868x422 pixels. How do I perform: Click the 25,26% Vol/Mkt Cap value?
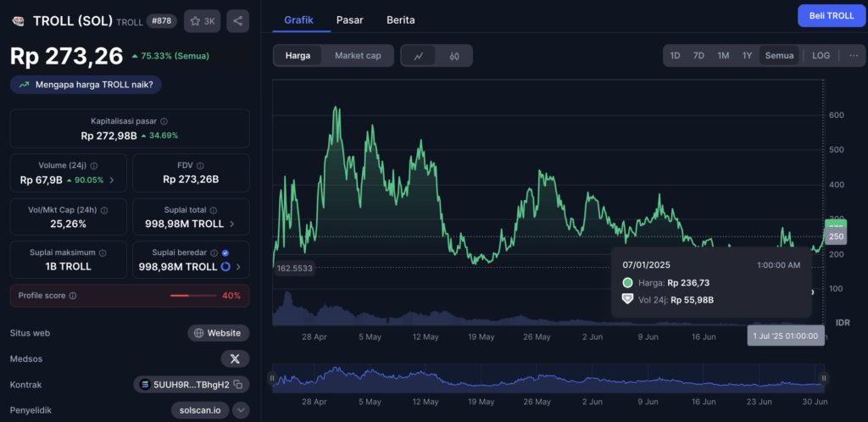pyautogui.click(x=69, y=224)
